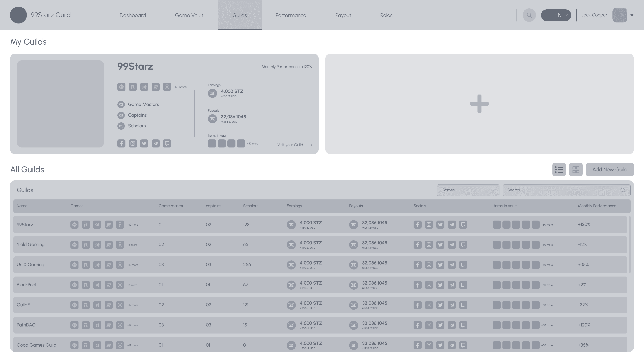Click the Add New Guild button
Viewport: 644px width, 362px height.
pos(610,170)
